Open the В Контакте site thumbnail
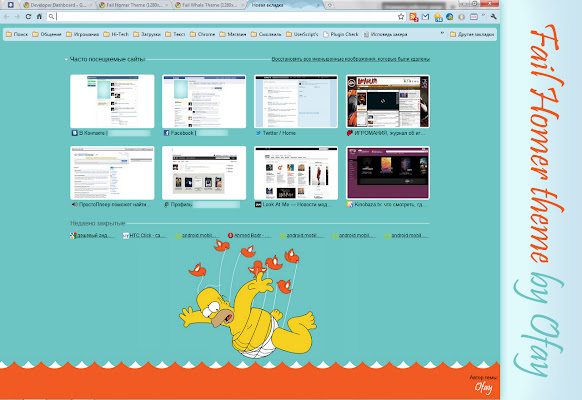 (112, 101)
